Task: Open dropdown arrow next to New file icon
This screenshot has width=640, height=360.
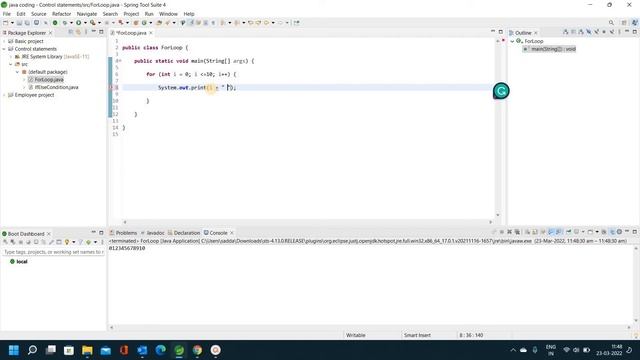Action: coord(12,23)
